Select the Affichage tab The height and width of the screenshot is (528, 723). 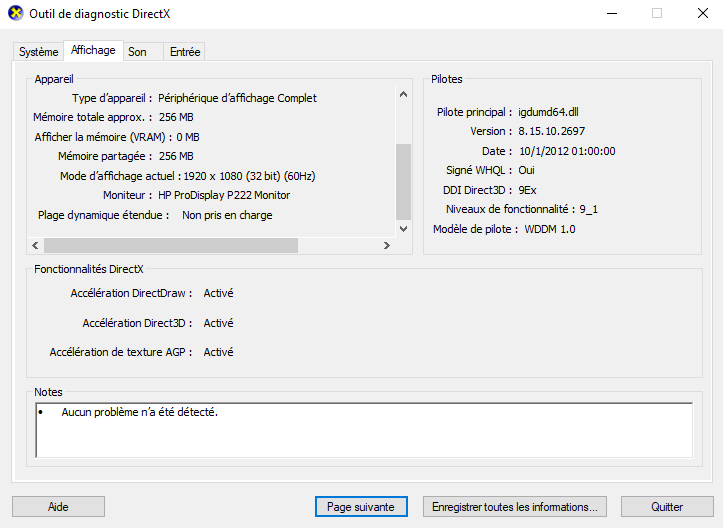[x=93, y=50]
